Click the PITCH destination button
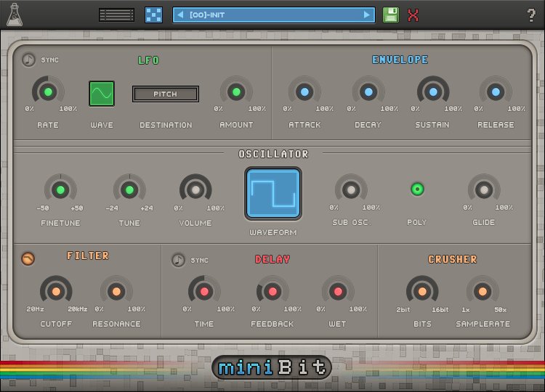Viewport: 545px width, 392px height. point(166,94)
